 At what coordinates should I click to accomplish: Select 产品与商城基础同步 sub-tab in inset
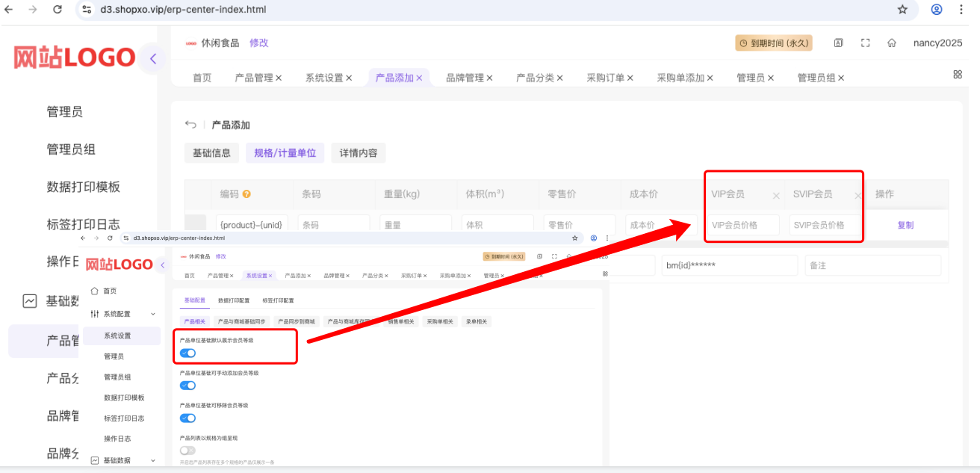[241, 321]
